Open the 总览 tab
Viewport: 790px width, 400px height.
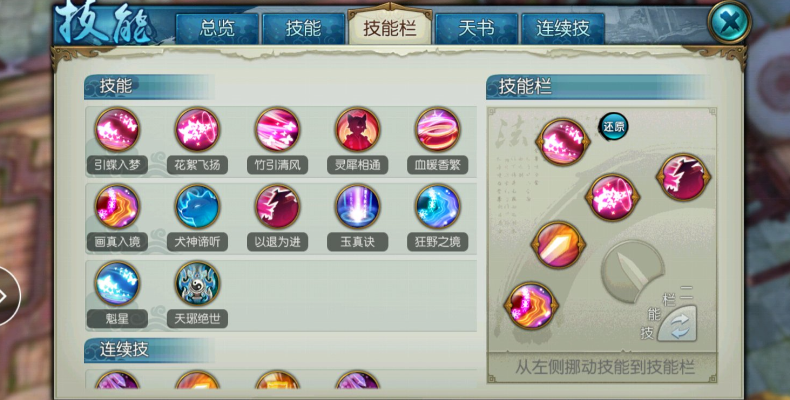point(217,29)
